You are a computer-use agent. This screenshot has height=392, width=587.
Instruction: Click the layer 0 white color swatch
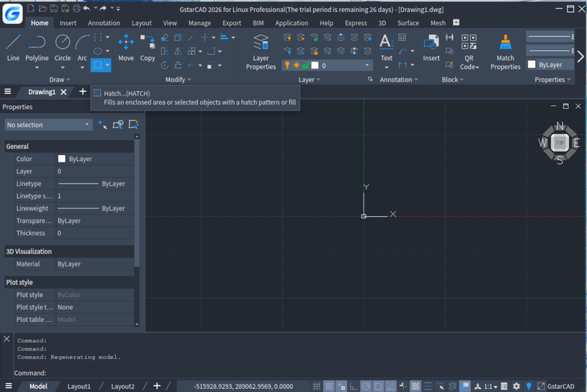(315, 65)
